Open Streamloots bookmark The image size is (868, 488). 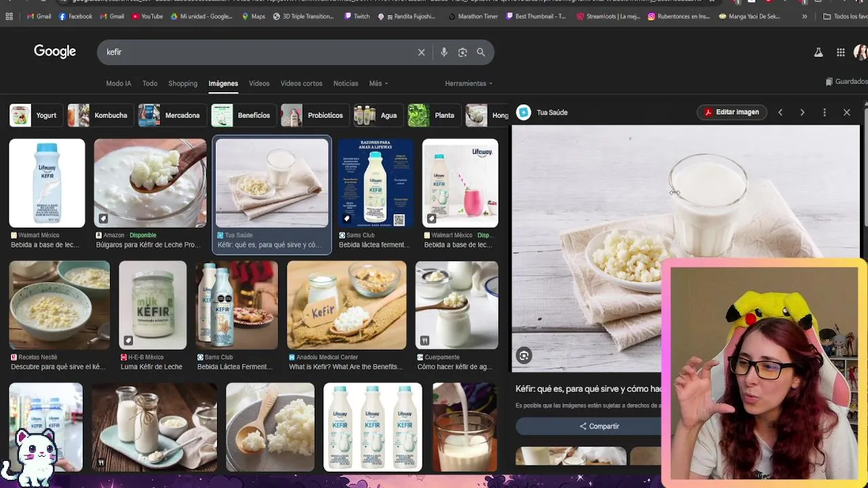point(608,16)
